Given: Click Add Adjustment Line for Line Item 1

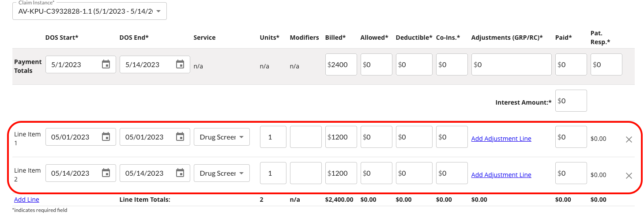Looking at the screenshot, I should tap(501, 139).
